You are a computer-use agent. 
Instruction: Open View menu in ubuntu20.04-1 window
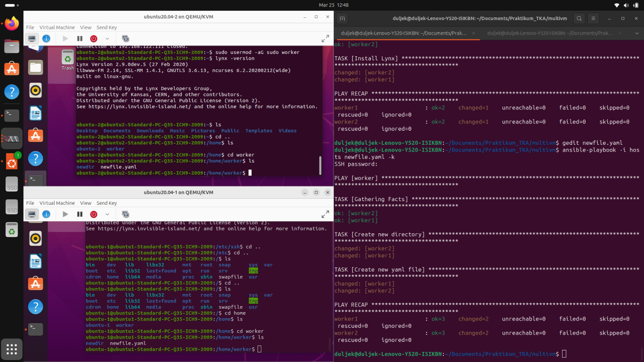(85, 203)
